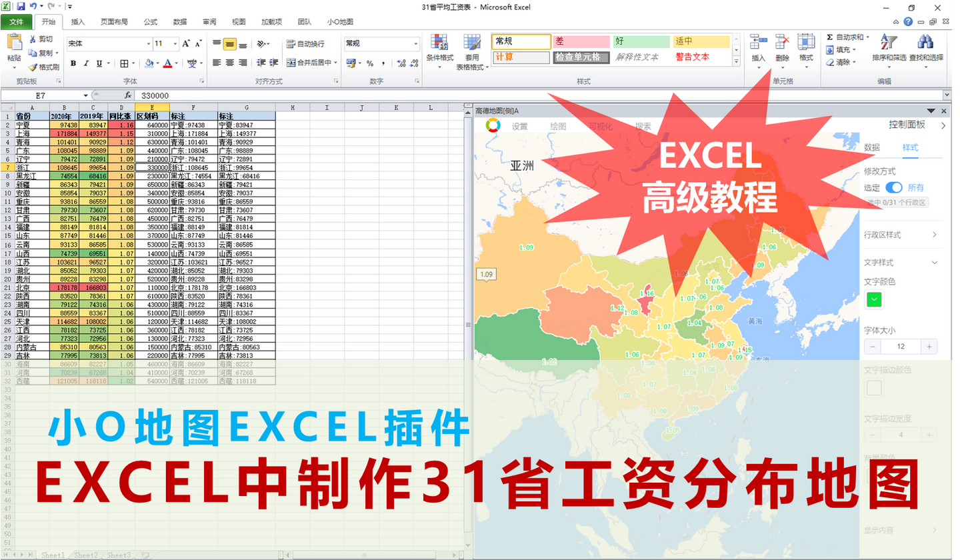Screen dimensions: 960x560
Task: Open the 绘图 menu in the map pane
Action: [x=559, y=126]
